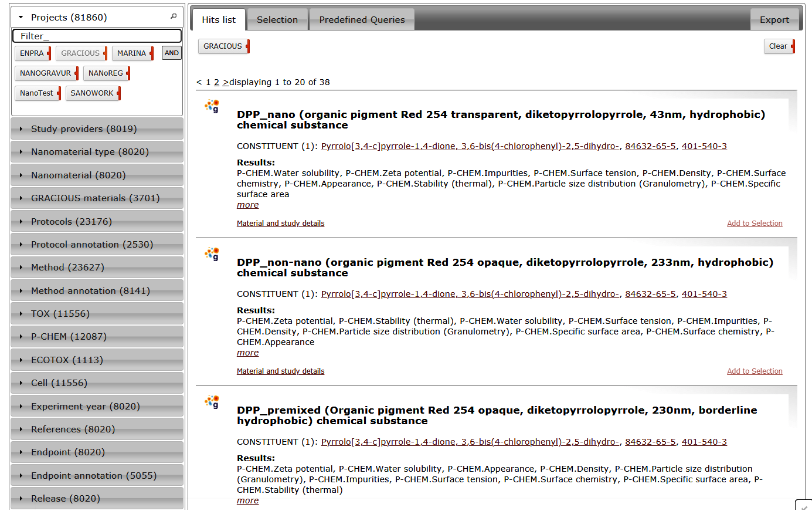This screenshot has width=812, height=521.
Task: Toggle the NANoREG project filter tag
Action: tap(106, 73)
